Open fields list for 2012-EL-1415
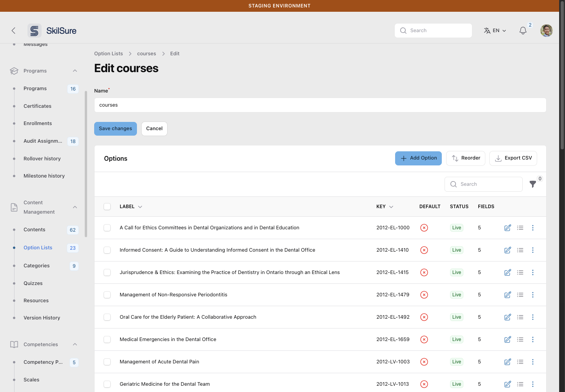565x392 pixels. coord(520,272)
